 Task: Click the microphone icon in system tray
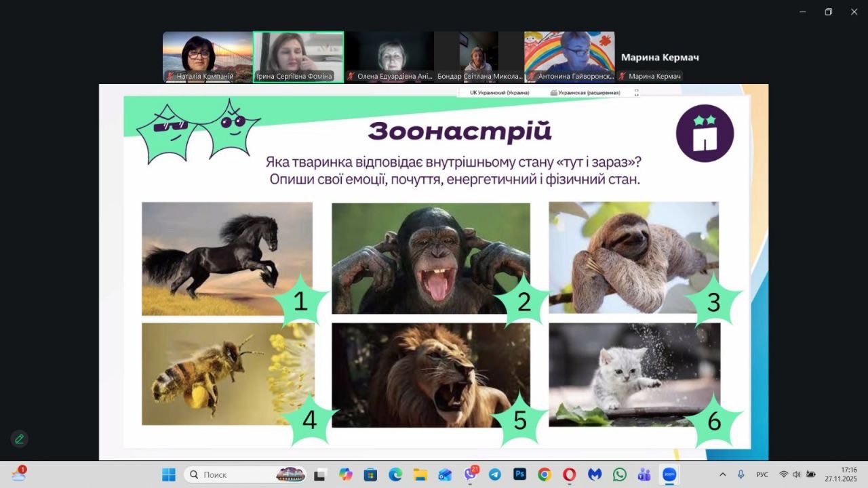click(741, 474)
